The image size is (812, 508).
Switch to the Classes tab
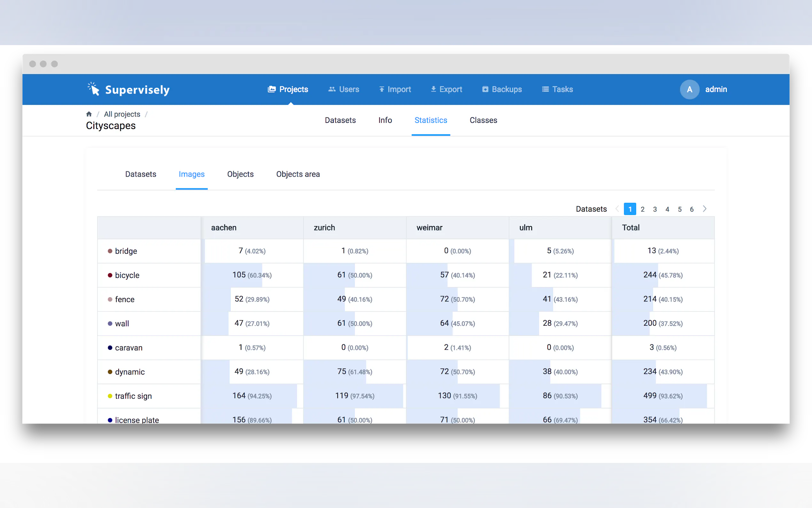coord(483,120)
